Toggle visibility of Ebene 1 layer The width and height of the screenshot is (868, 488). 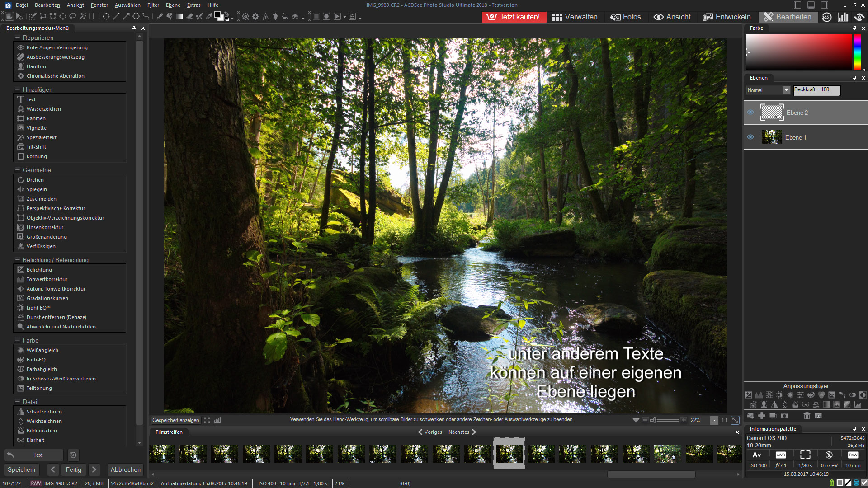(x=750, y=137)
